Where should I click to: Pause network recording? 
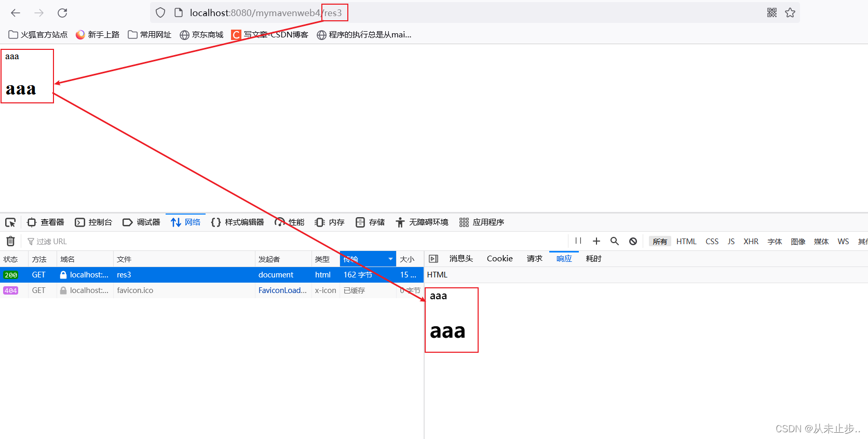[x=578, y=241]
